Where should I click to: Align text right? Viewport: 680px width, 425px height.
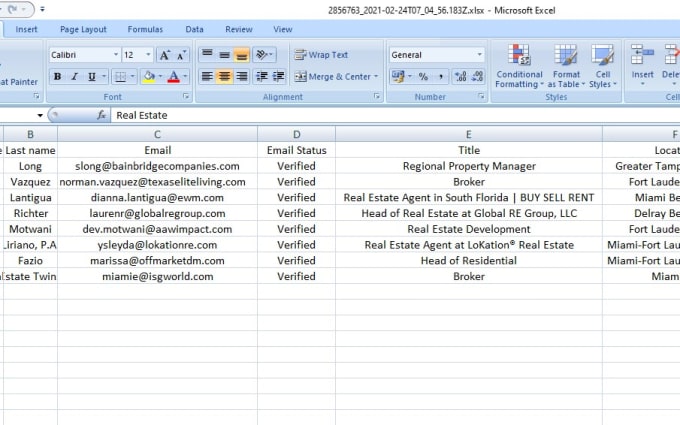pos(242,77)
